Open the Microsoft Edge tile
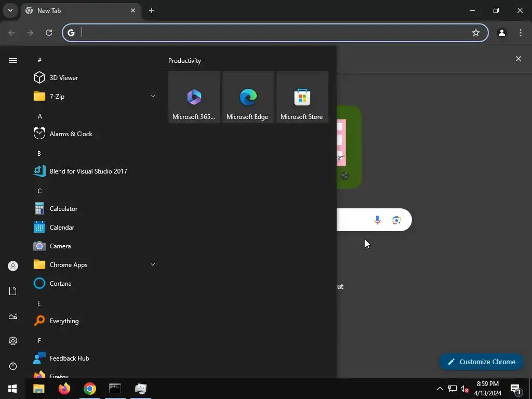 [x=248, y=97]
